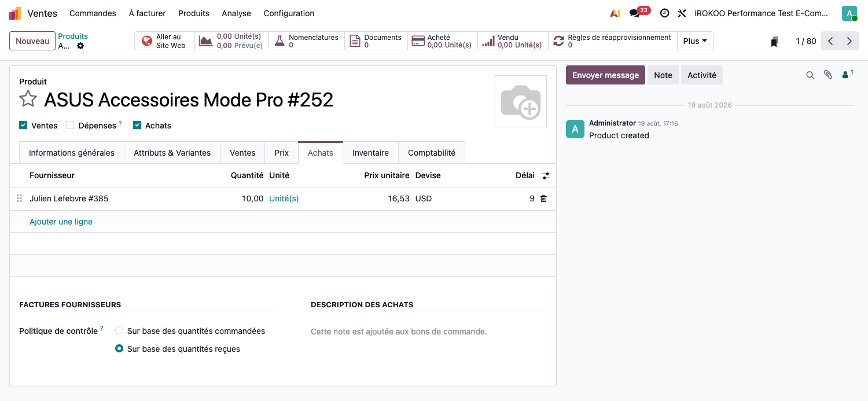Switch to the Inventaire tab

[370, 153]
